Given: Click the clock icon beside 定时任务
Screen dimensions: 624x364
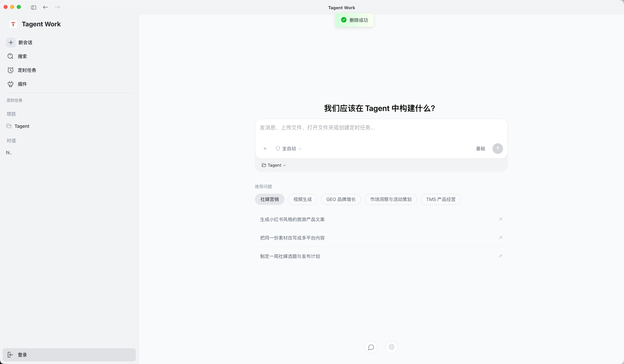Looking at the screenshot, I should pos(11,70).
